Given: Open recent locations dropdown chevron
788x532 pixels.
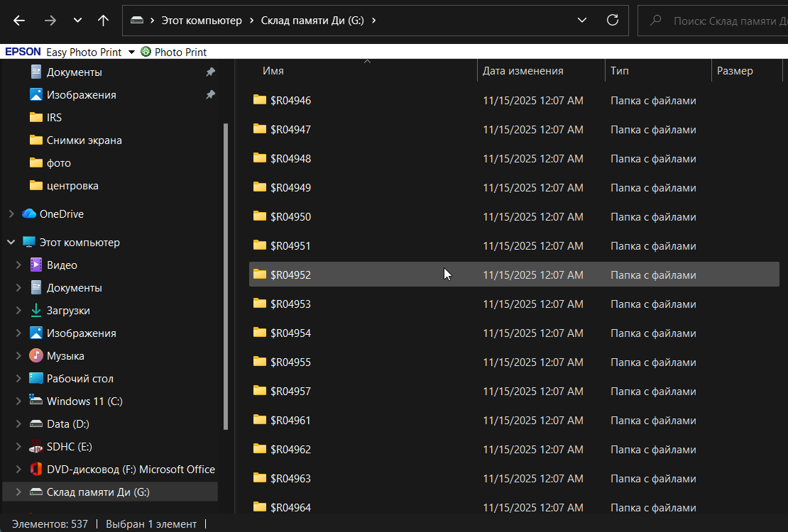Looking at the screenshot, I should pyautogui.click(x=77, y=21).
